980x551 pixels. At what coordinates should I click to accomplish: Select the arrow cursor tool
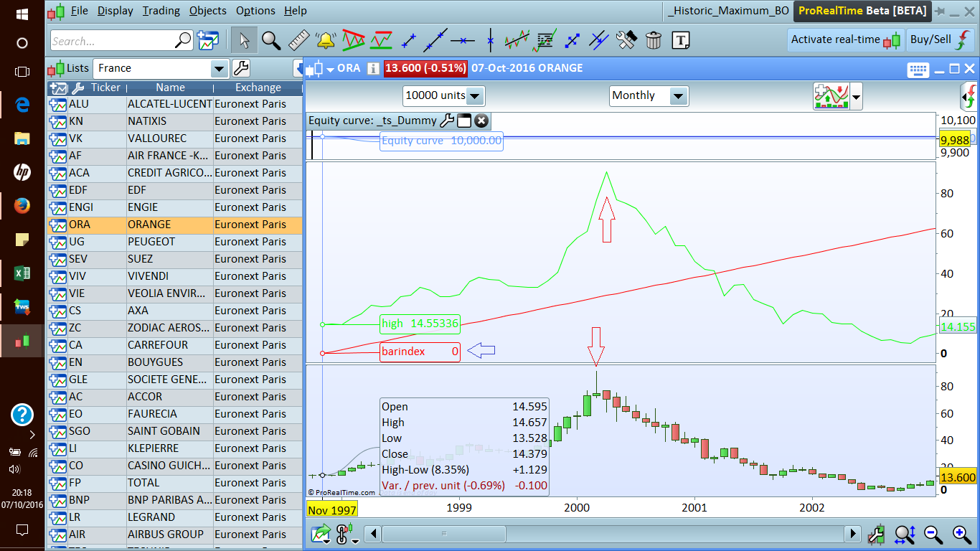(x=245, y=40)
